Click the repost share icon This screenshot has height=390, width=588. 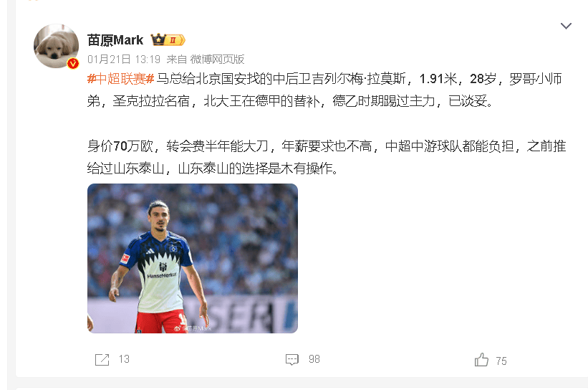pos(102,360)
